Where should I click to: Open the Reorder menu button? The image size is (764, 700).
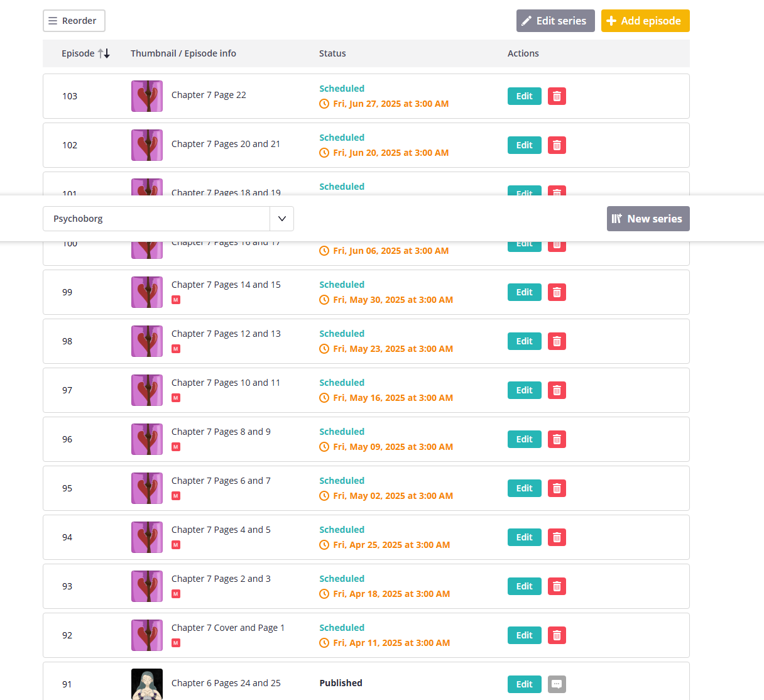tap(74, 21)
